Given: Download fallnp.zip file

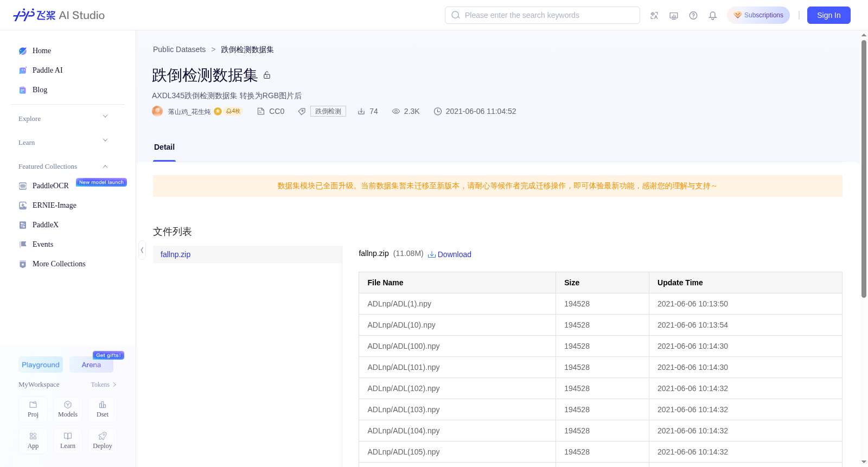Looking at the screenshot, I should click(x=450, y=254).
